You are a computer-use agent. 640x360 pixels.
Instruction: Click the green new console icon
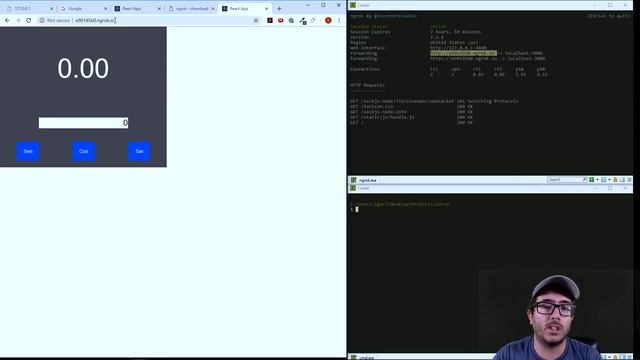coord(591,180)
